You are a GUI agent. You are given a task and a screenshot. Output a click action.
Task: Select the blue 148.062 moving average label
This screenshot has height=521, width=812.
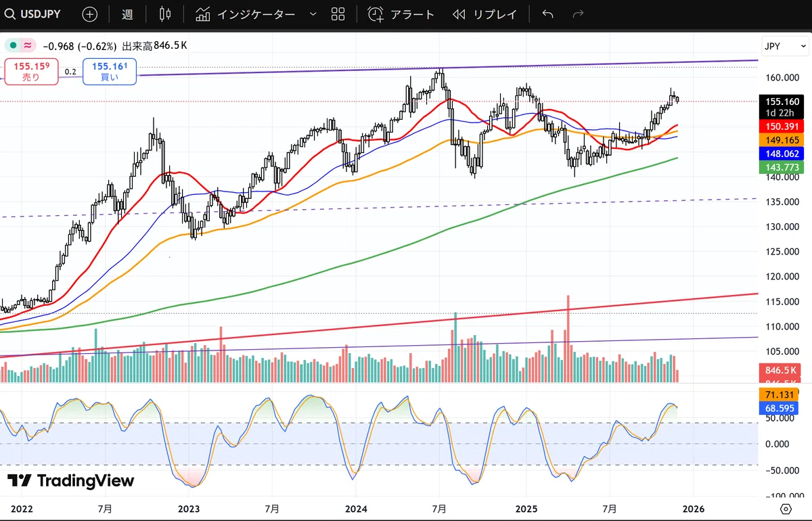click(782, 154)
